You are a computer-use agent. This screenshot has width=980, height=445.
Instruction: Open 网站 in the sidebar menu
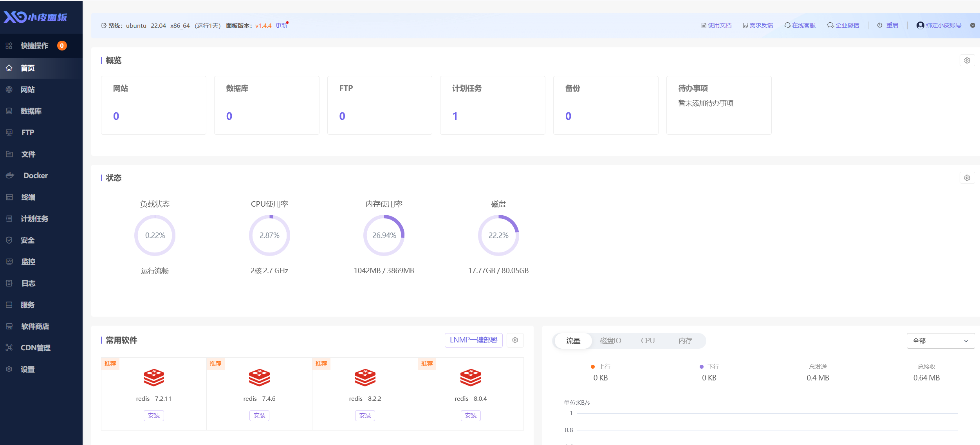[41, 90]
